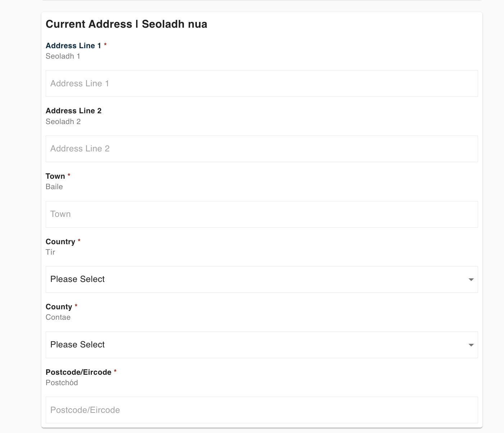The image size is (504, 433).
Task: Click the Postchód caption text
Action: click(x=62, y=383)
